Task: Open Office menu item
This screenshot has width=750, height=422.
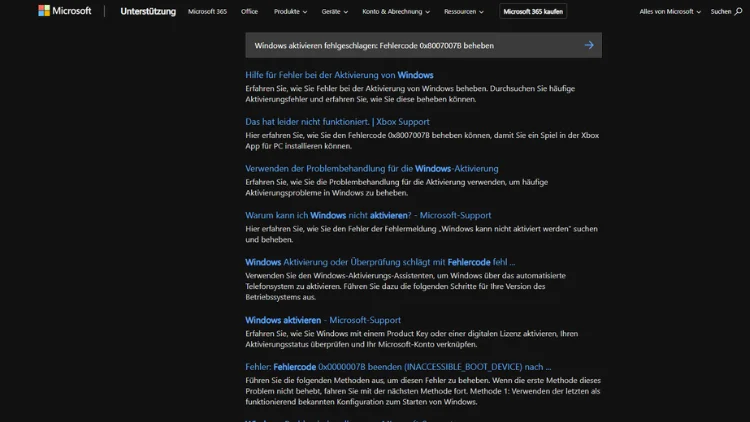Action: tap(249, 11)
